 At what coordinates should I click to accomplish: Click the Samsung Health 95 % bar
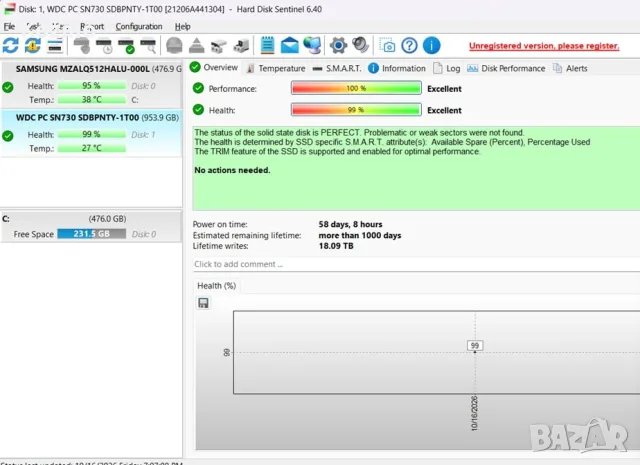[x=91, y=86]
